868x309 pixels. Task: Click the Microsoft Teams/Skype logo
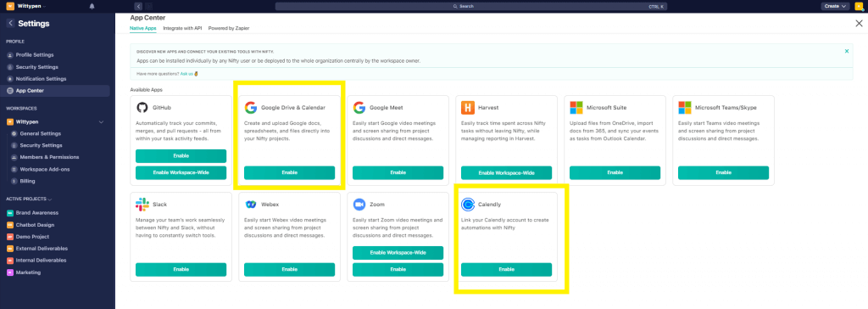pyautogui.click(x=685, y=108)
